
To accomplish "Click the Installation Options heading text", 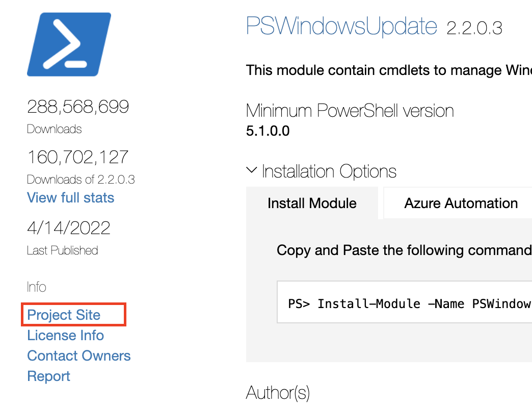I will (x=329, y=171).
